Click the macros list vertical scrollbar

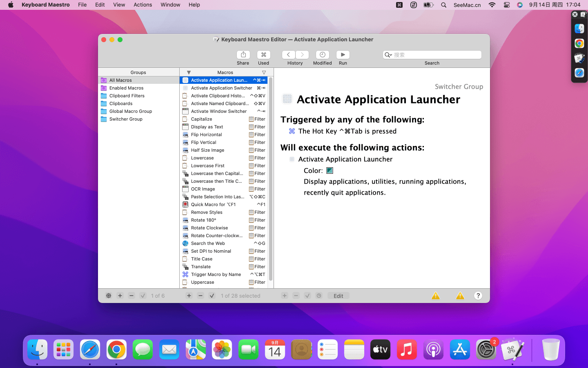coord(271,179)
